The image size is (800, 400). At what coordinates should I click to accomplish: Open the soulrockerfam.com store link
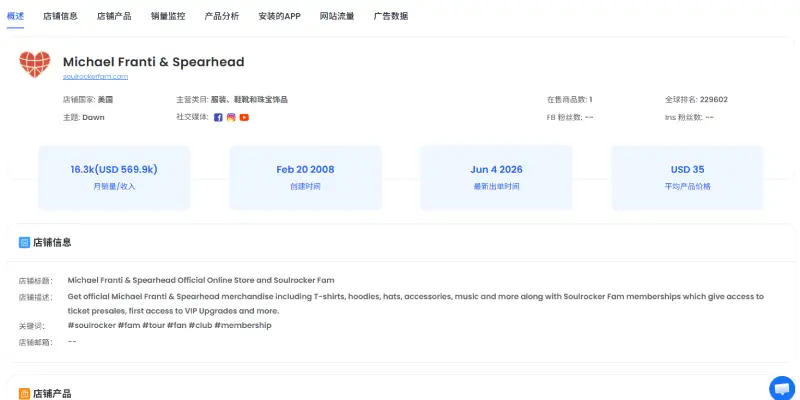[x=95, y=77]
